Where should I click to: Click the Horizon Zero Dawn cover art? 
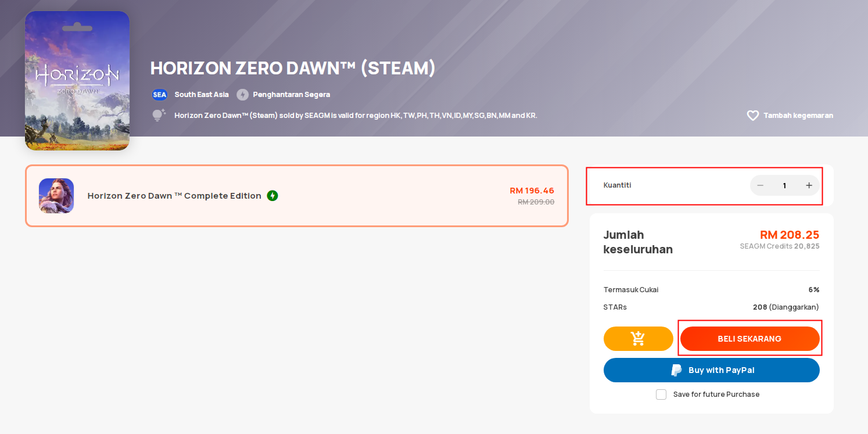coord(77,81)
